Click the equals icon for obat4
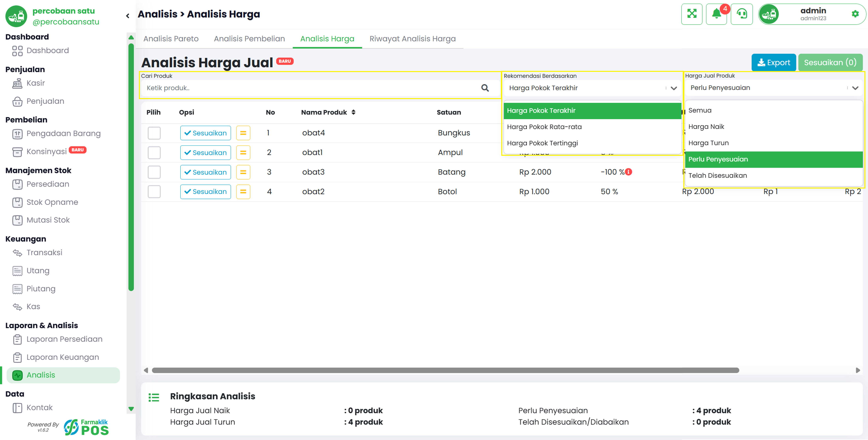 tap(243, 133)
